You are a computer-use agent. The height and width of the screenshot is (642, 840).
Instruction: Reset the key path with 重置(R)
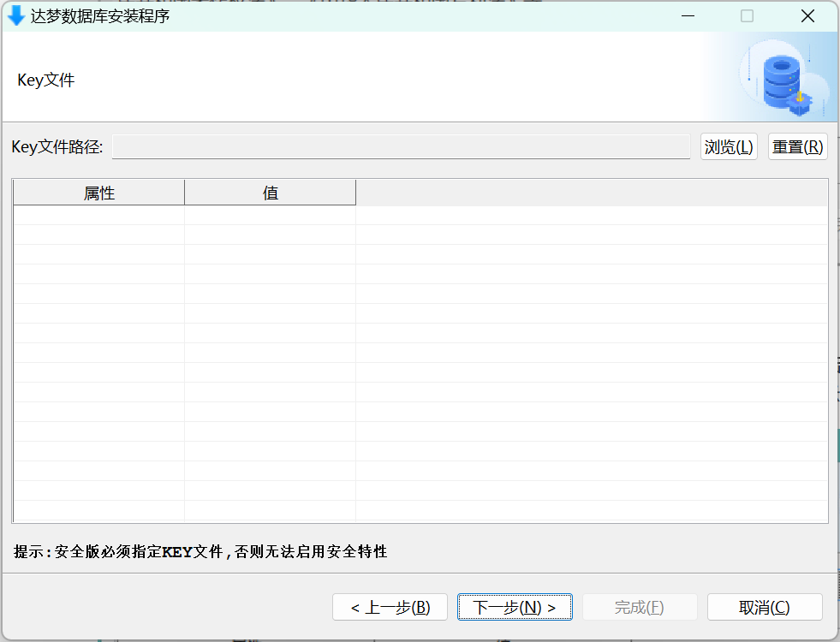click(798, 146)
